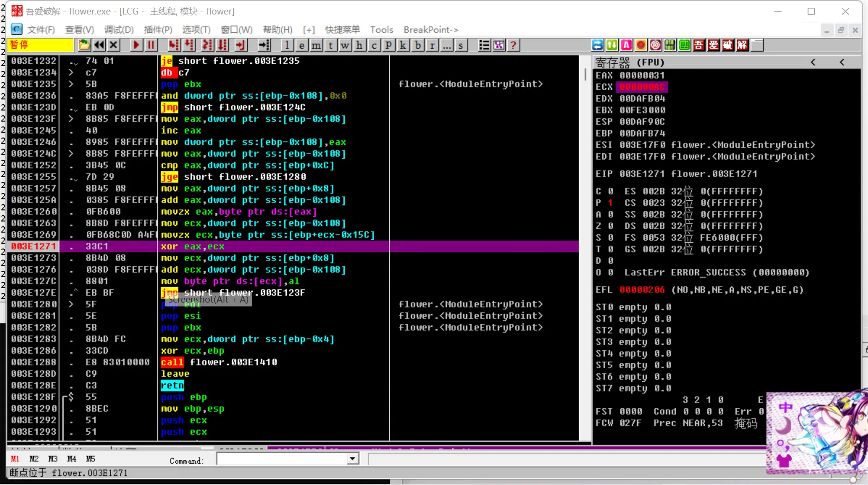Click the Go To Address arrow icon

(264, 45)
